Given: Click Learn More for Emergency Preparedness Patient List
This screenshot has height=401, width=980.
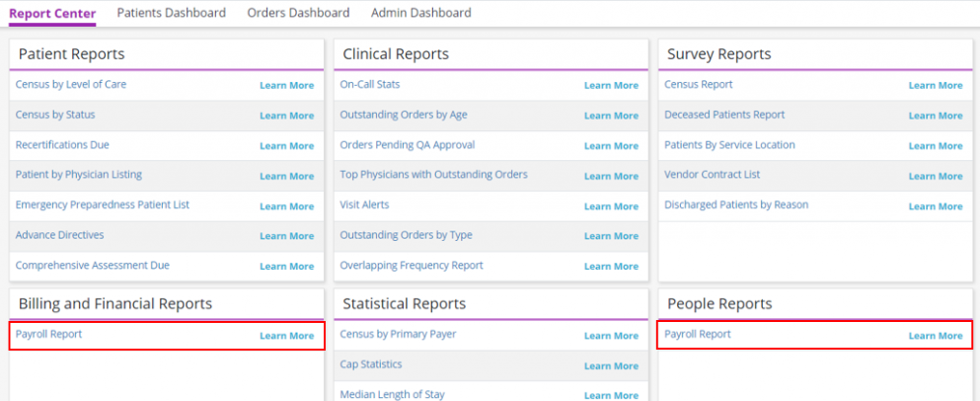Looking at the screenshot, I should [286, 206].
